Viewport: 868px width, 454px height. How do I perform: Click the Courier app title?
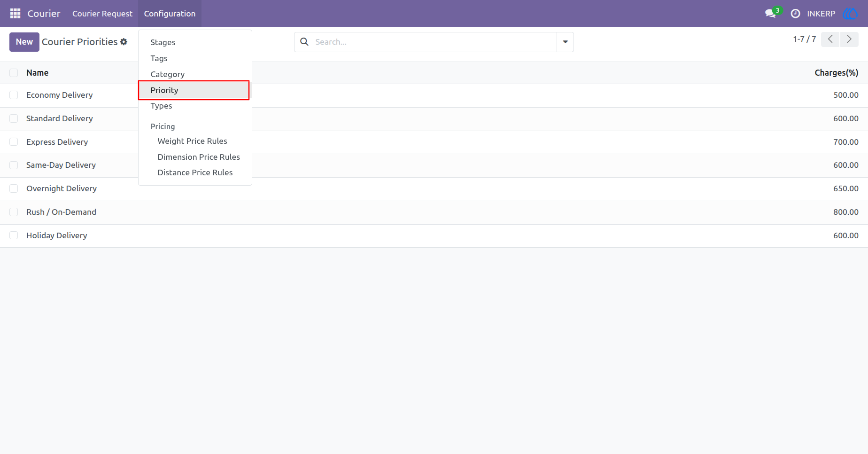(x=44, y=14)
